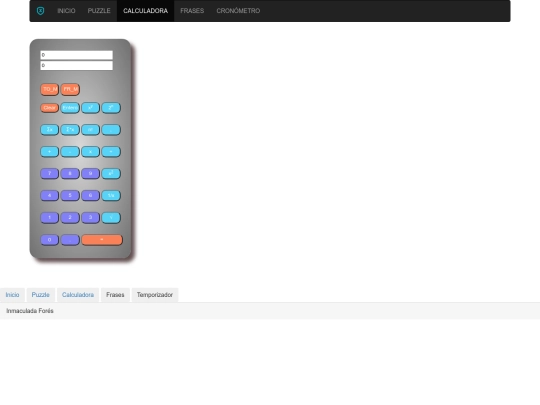Click the square root key

click(111, 218)
